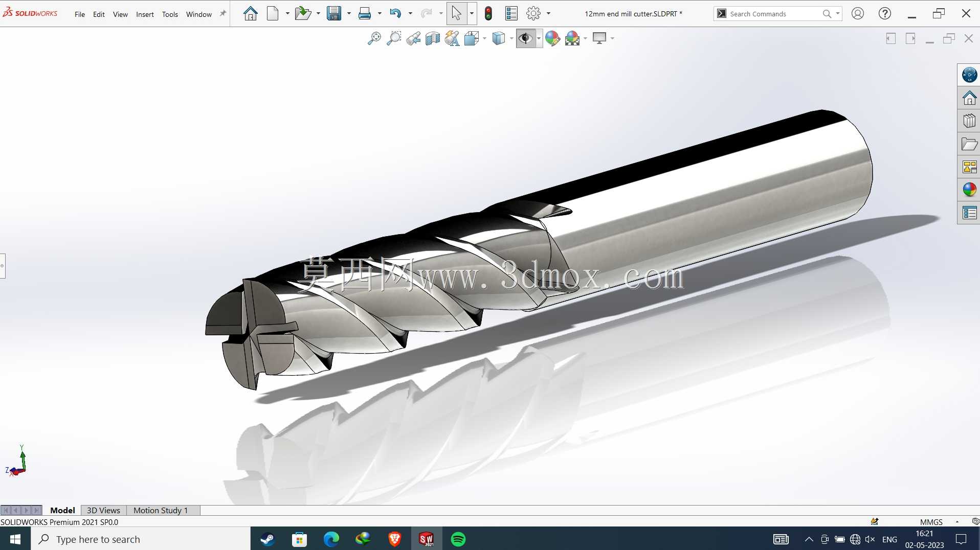The width and height of the screenshot is (980, 550).
Task: Click the taskbar search box
Action: click(141, 539)
